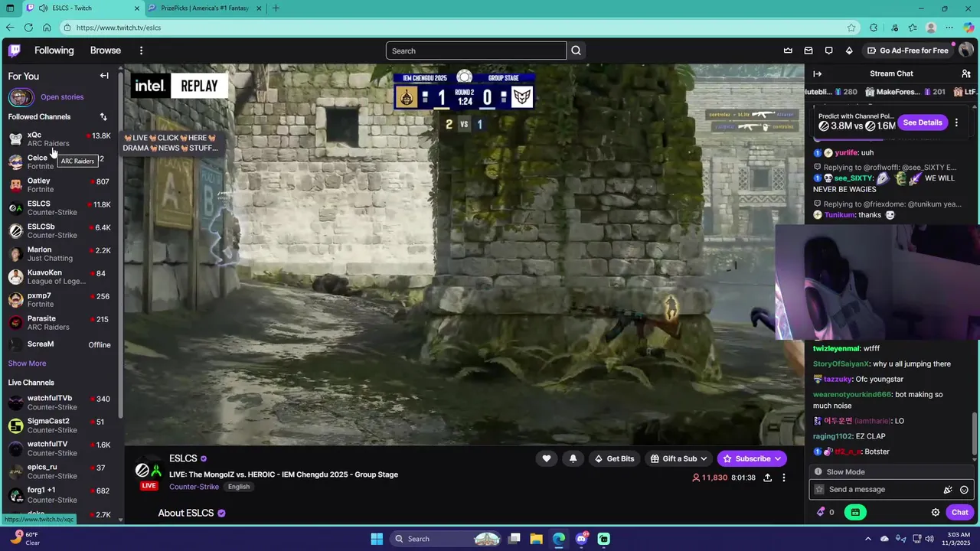Open Parasite ARC Raiders channel
The image size is (980, 551).
point(60,322)
